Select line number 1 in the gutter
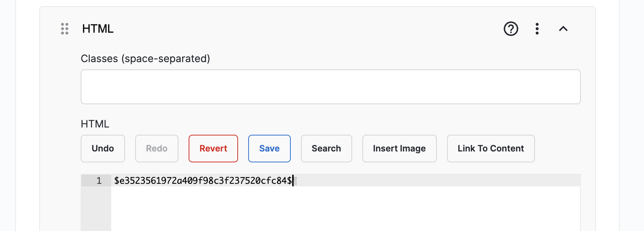Image resolution: width=644 pixels, height=231 pixels. tap(99, 181)
